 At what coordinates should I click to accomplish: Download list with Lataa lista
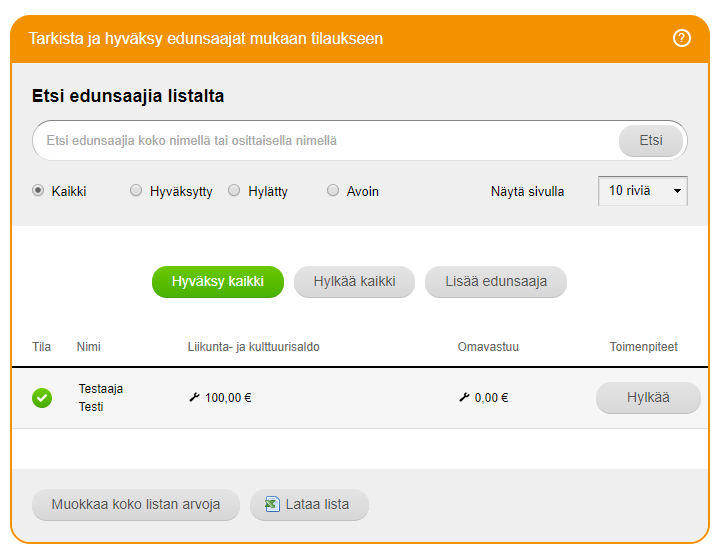pos(309,504)
